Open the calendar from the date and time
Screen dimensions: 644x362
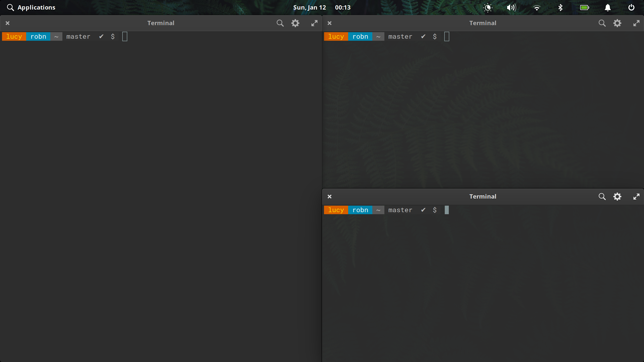click(322, 8)
